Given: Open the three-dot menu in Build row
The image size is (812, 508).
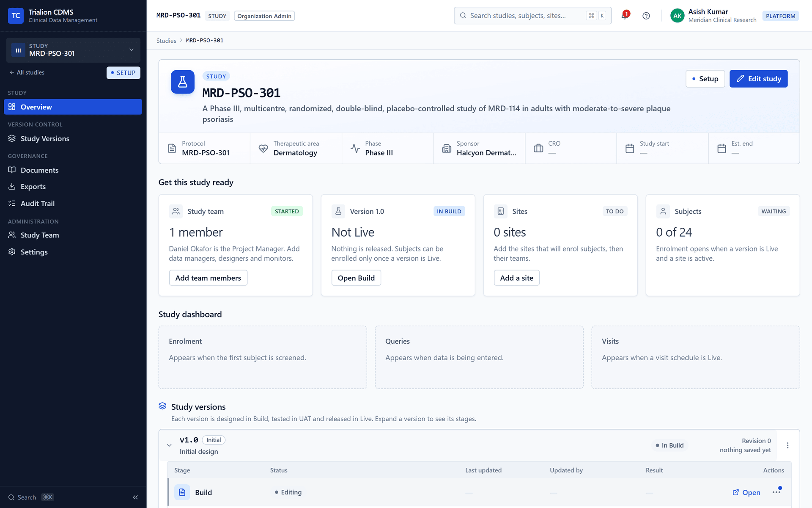Looking at the screenshot, I should (776, 492).
